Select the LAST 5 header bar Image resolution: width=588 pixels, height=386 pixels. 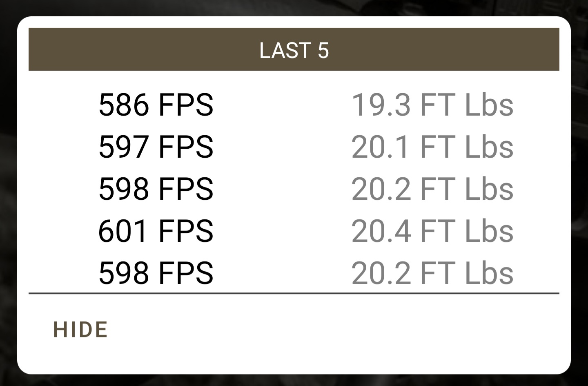[294, 49]
